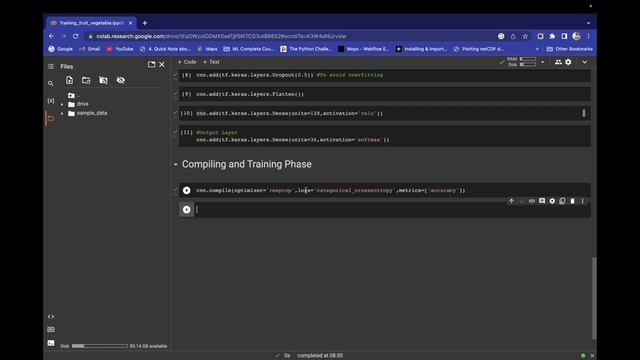Image resolution: width=640 pixels, height=360 pixels.
Task: Move the selected cell up
Action: [511, 201]
